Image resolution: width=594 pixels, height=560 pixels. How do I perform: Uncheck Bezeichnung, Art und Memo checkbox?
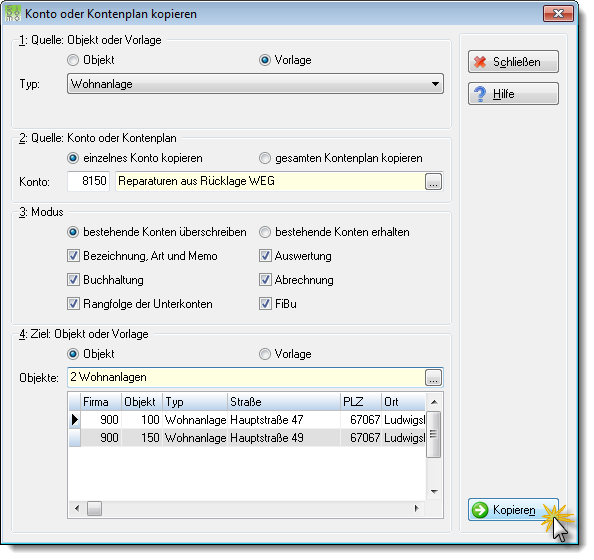[73, 256]
